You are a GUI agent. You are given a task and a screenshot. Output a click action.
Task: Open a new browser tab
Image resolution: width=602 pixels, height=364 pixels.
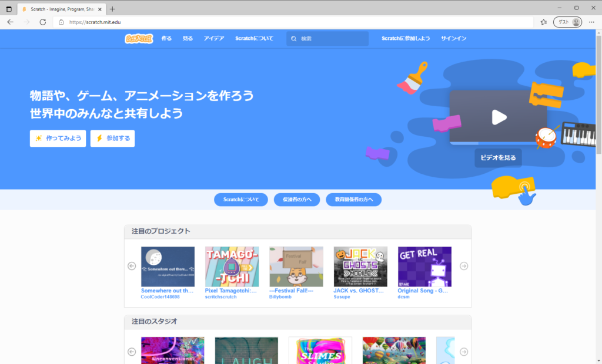(x=112, y=9)
